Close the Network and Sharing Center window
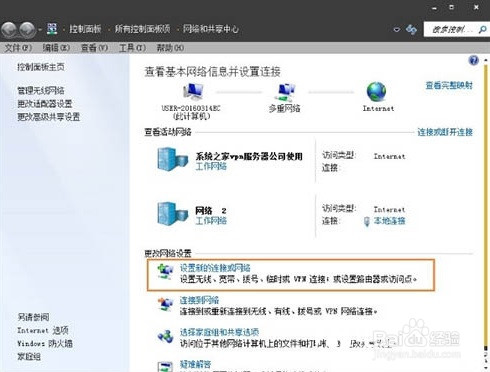 point(476,7)
